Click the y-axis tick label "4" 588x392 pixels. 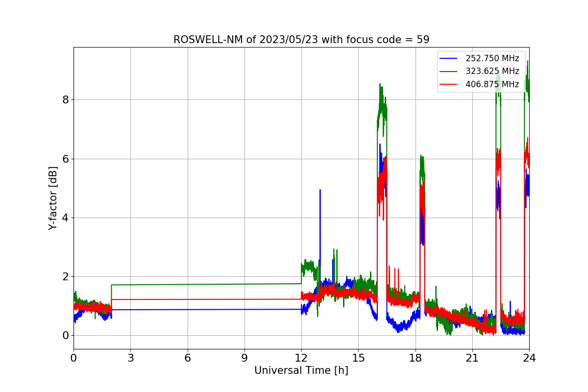point(65,218)
